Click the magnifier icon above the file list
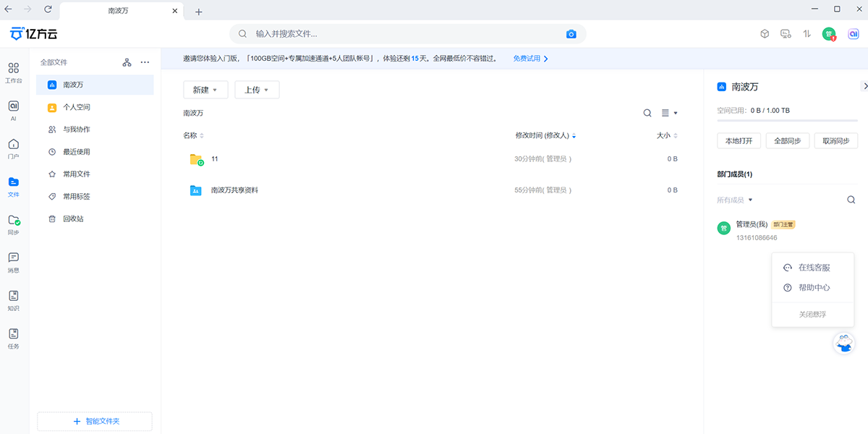Viewport: 868px width, 434px height. pyautogui.click(x=647, y=113)
